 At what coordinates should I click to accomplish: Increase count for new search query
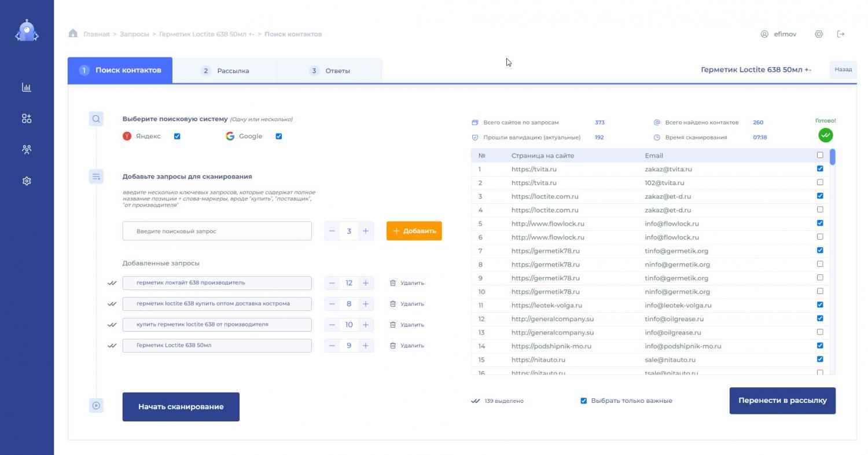(x=366, y=231)
